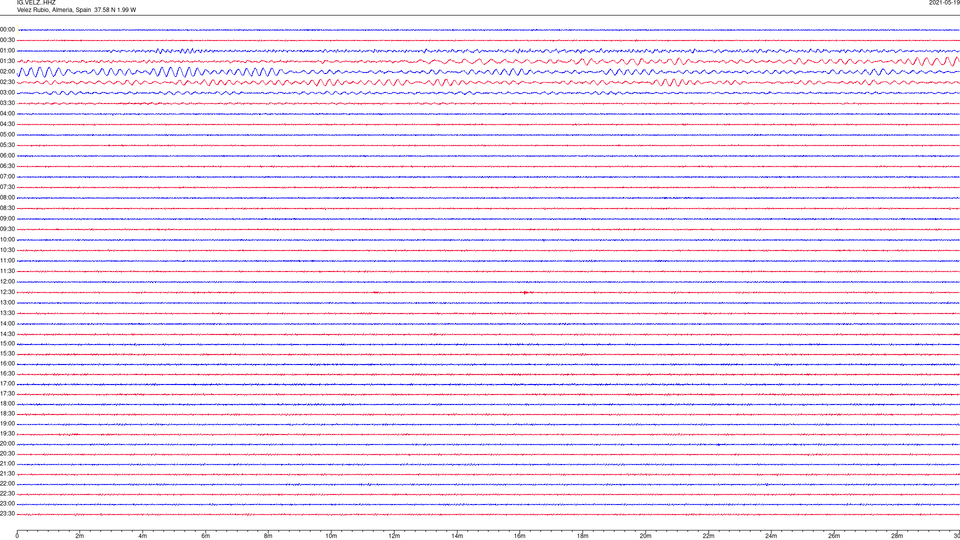
Task: Select the 15:00 time label
Action: coord(7,343)
